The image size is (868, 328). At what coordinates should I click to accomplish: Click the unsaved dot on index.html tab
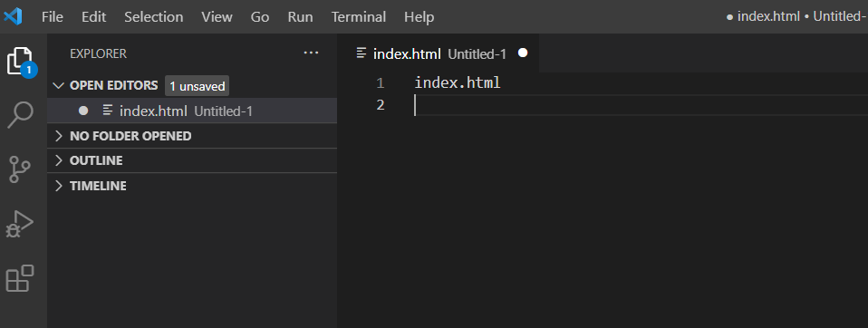[x=523, y=53]
